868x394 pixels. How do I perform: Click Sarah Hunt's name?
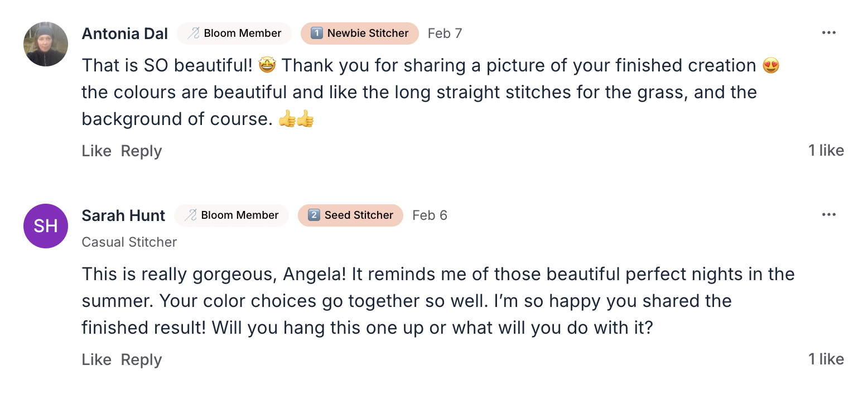123,215
